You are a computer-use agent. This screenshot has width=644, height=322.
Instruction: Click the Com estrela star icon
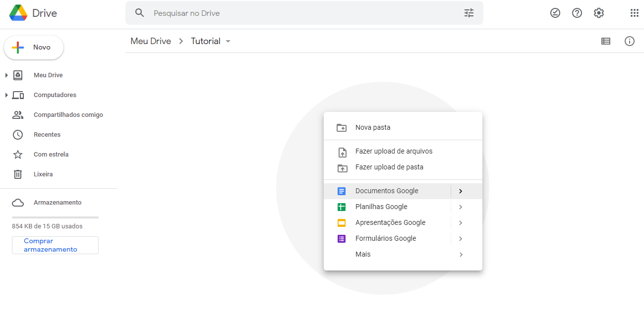(18, 155)
